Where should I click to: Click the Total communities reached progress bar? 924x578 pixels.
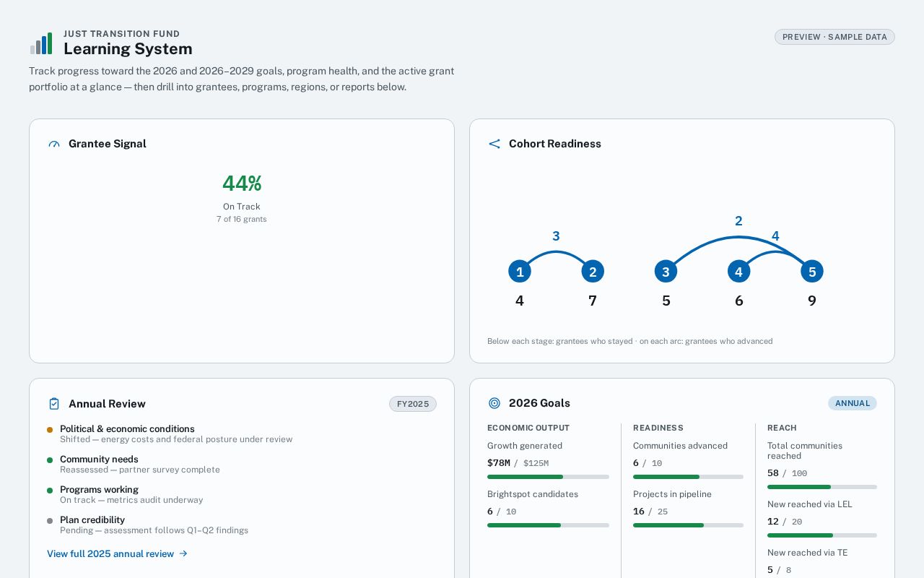822,487
